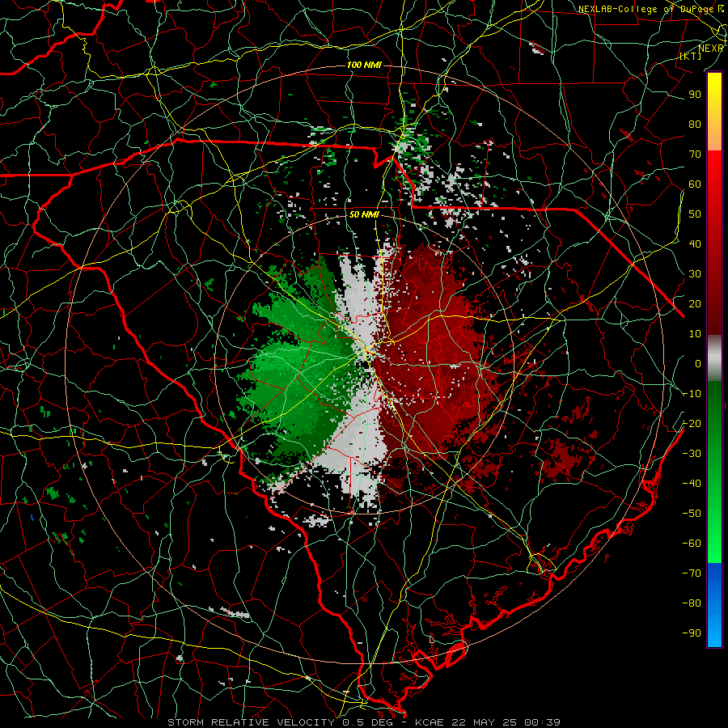This screenshot has height=728, width=728.
Task: Click the -60 value on velocity scale
Action: pyautogui.click(x=692, y=544)
